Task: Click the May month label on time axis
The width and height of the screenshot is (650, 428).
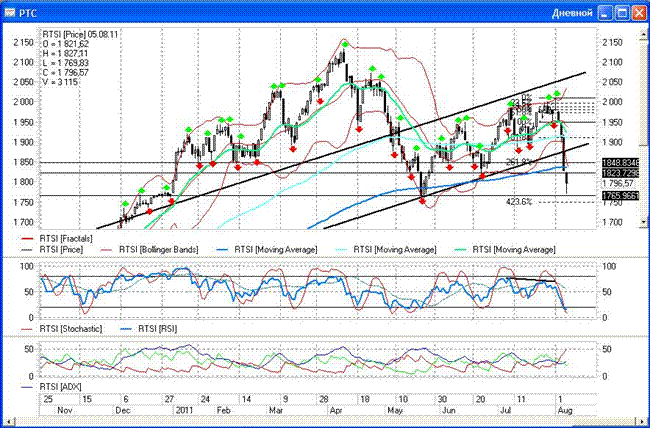Action: tap(395, 410)
